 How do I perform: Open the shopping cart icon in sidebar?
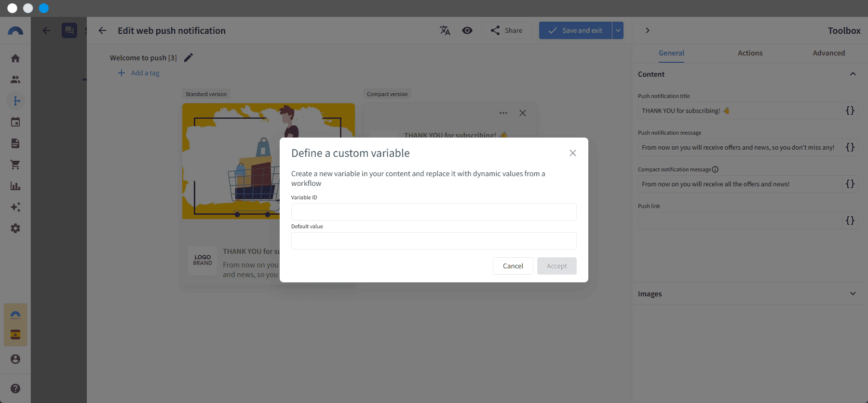pos(15,165)
